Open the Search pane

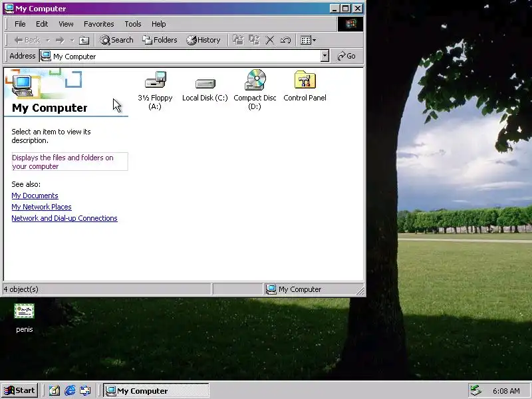pos(116,40)
